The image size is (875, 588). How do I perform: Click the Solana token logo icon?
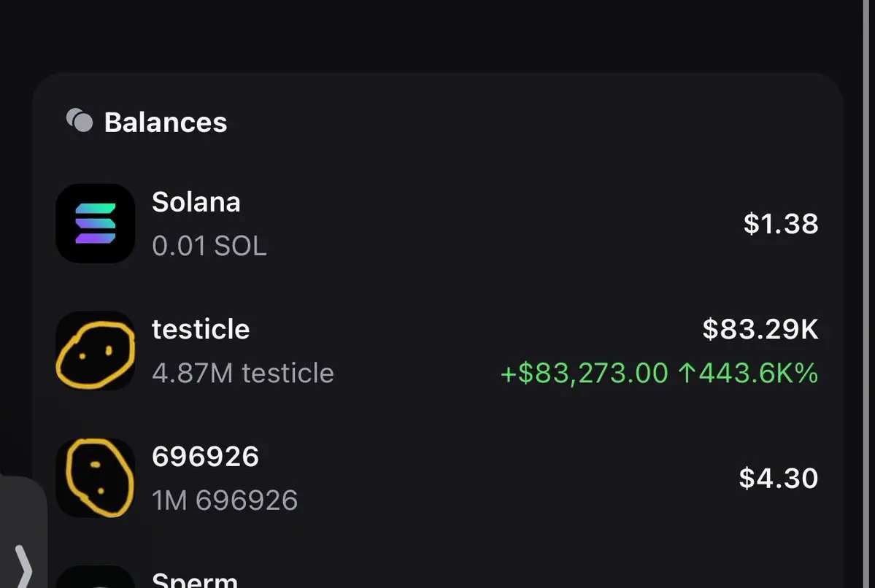(x=96, y=223)
